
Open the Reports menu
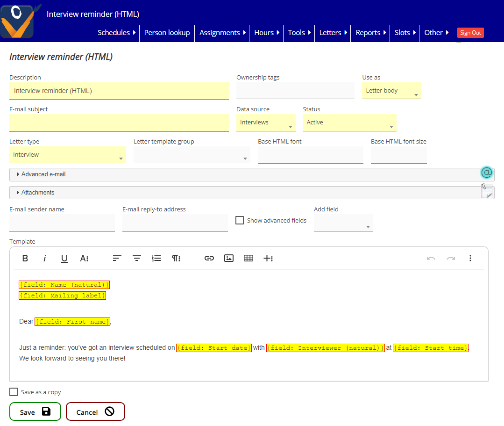tap(370, 33)
